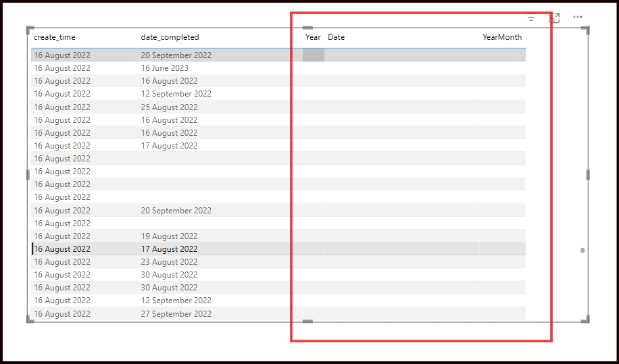Click the Date column header
The width and height of the screenshot is (619, 364).
pyautogui.click(x=336, y=37)
